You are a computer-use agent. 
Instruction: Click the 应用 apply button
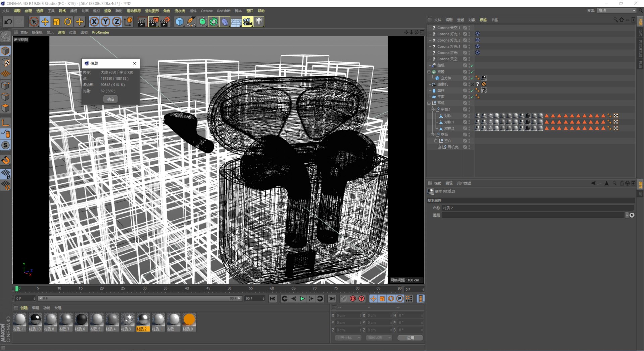tap(410, 338)
